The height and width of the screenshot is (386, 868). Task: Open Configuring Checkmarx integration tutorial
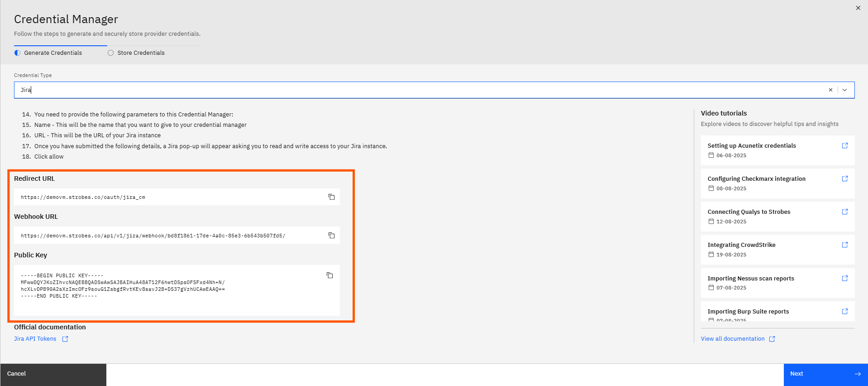pos(777,183)
